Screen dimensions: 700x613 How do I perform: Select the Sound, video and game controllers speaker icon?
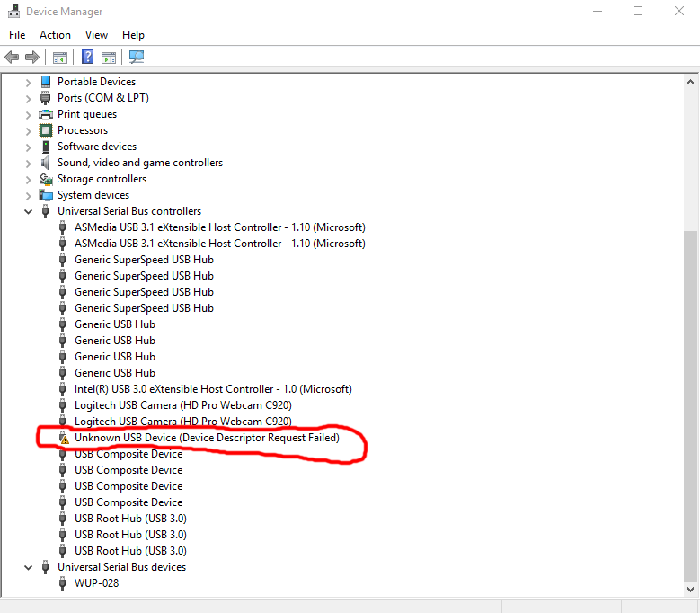coord(45,163)
